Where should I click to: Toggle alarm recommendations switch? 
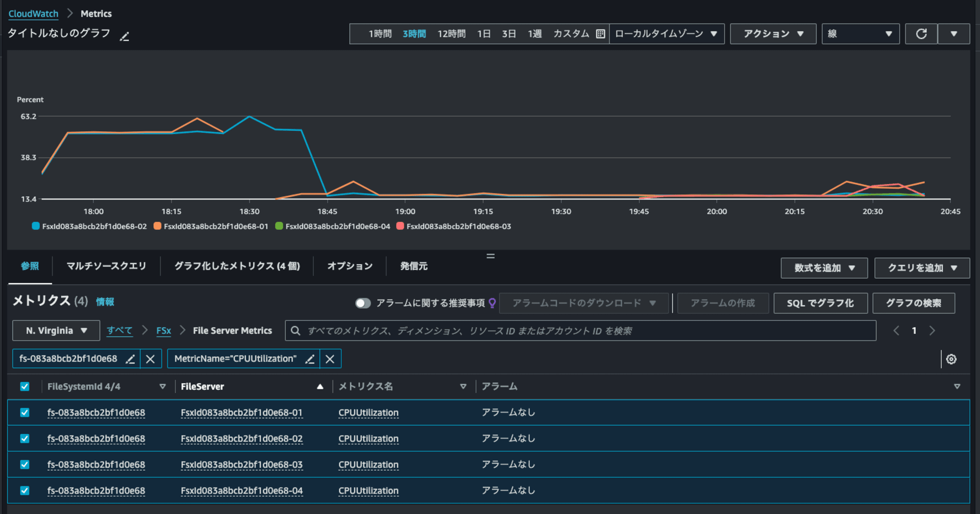point(363,303)
